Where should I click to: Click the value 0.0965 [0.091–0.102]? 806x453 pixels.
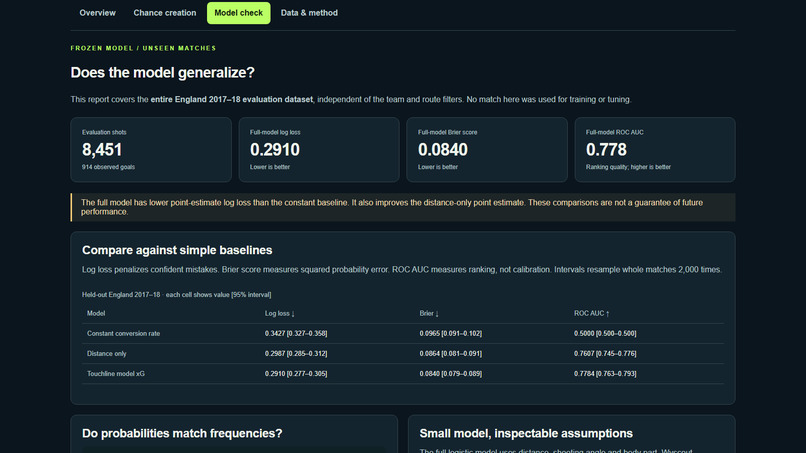tap(450, 333)
